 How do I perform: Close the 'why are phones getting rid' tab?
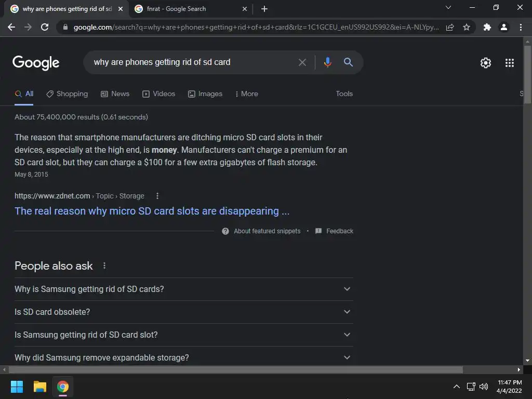121,9
